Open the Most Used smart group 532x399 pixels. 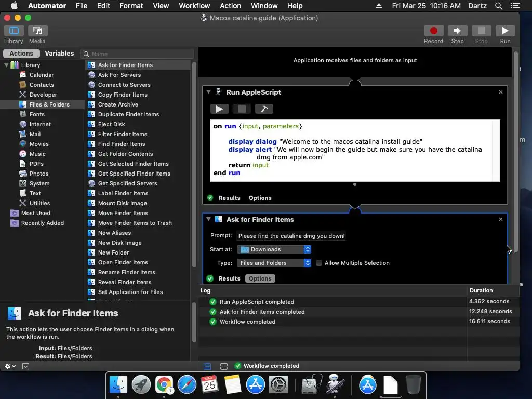(x=36, y=212)
